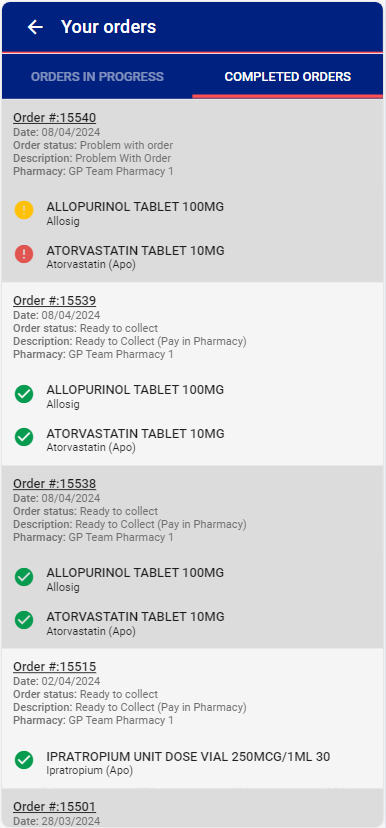Select the Completed Orders tab

[288, 77]
